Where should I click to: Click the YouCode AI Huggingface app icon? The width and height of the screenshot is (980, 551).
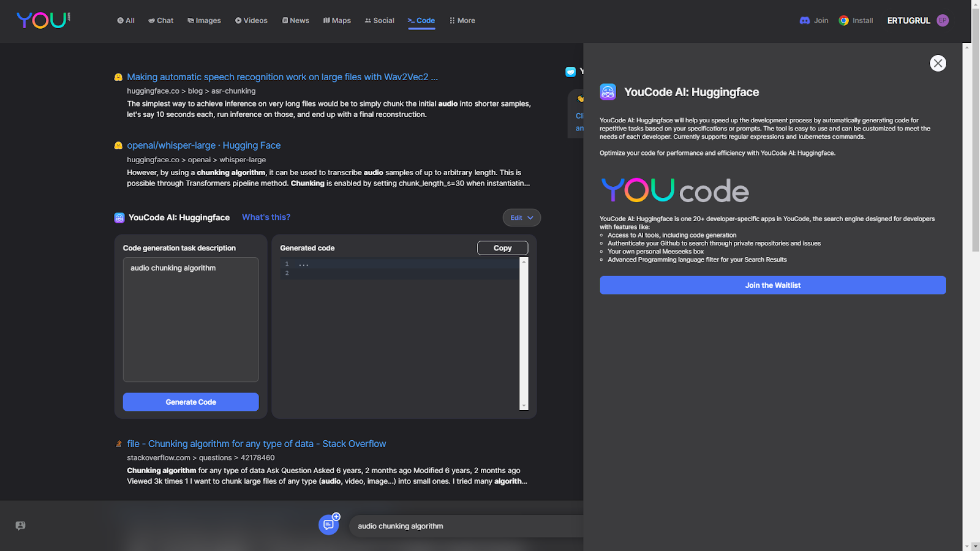click(118, 217)
